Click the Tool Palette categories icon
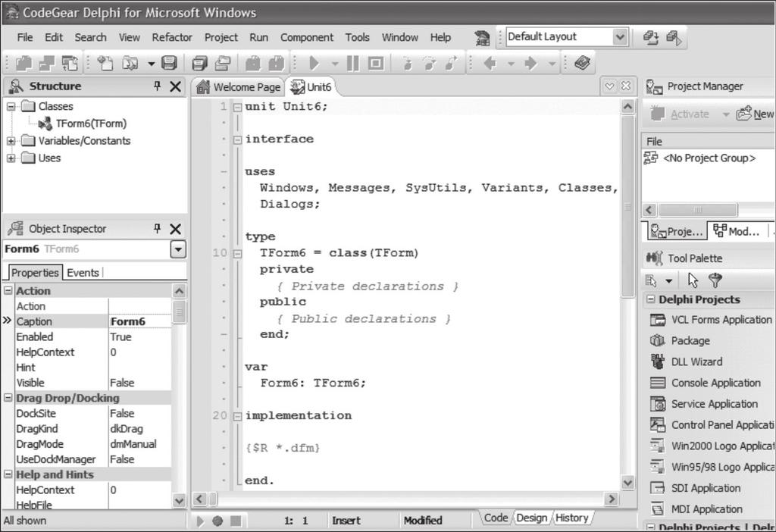 (x=651, y=280)
